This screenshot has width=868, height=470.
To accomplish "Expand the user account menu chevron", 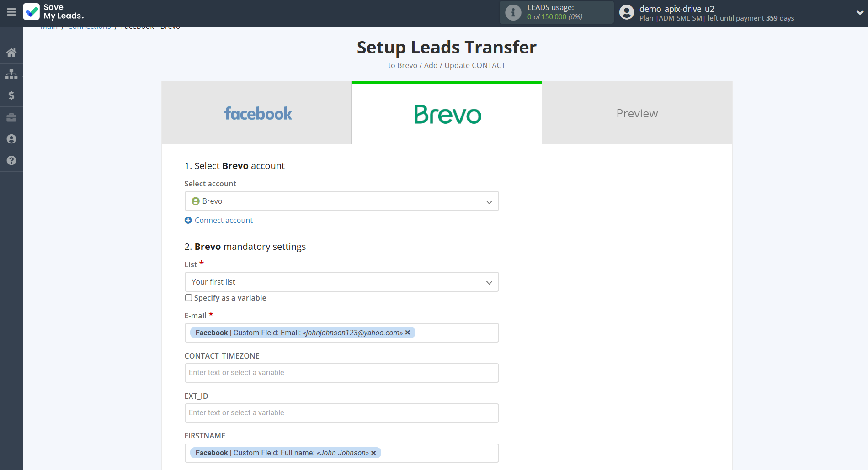I will point(859,12).
